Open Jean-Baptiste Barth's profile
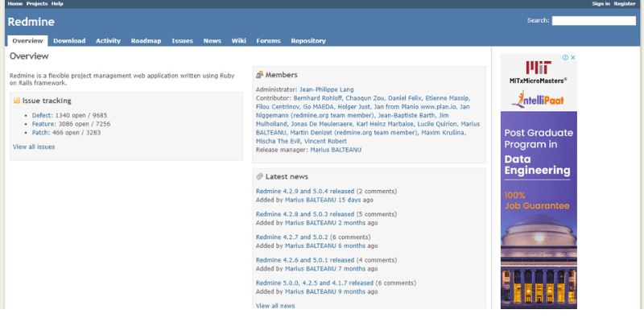 (407, 115)
